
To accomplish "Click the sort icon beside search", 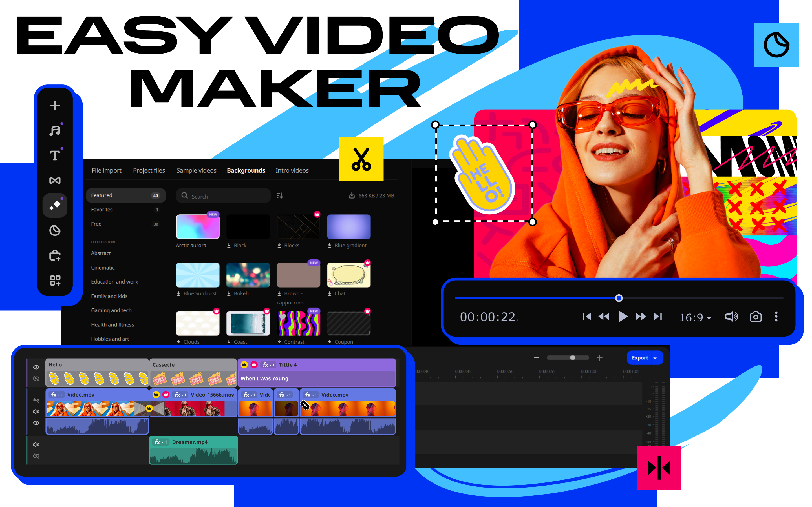I will click(x=279, y=195).
